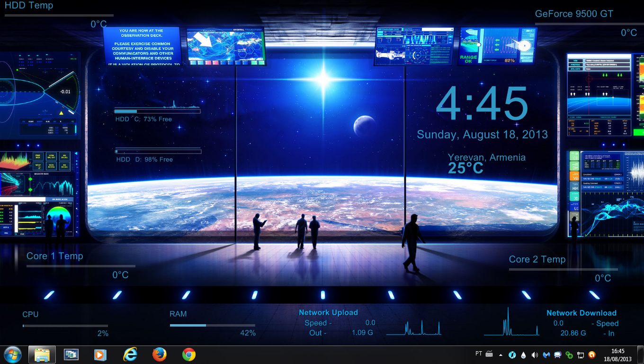Open the network connection tray icon
Image resolution: width=644 pixels, height=364 pixels.
tap(581, 355)
